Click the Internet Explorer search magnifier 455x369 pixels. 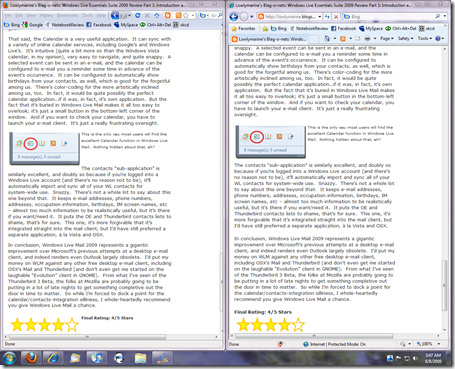coord(437,16)
